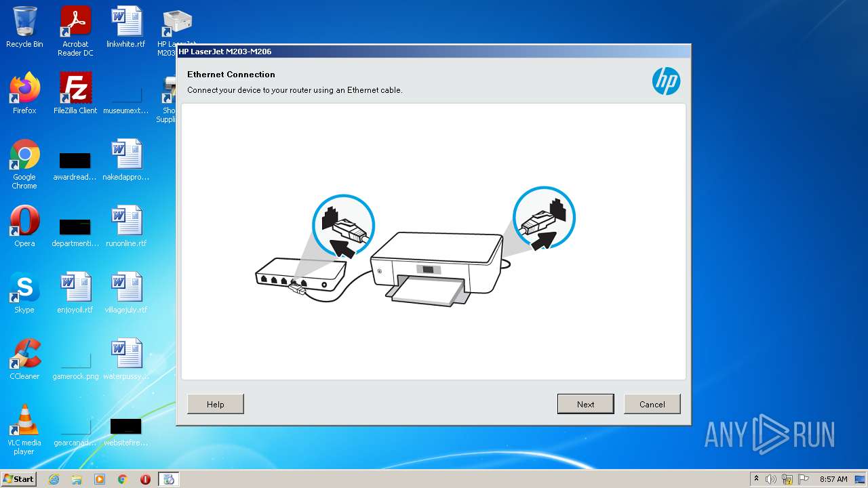
Task: Open Windows Explorer taskbar icon
Action: [77, 479]
